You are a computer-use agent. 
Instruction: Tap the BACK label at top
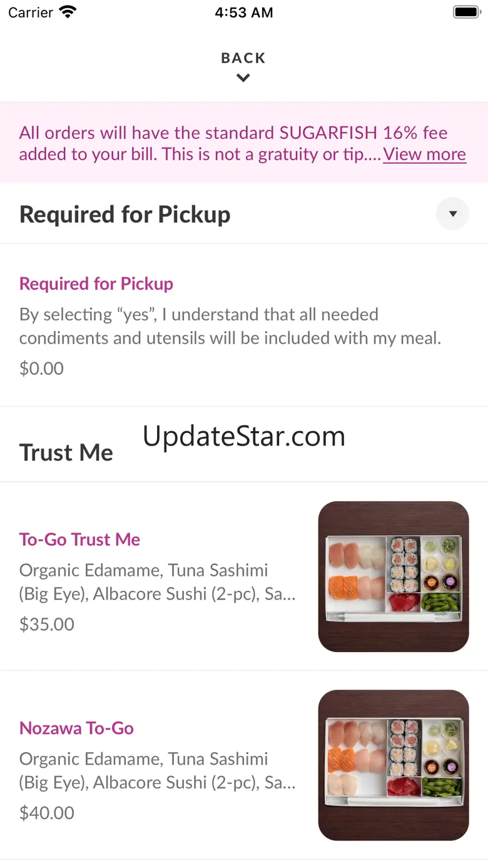point(243,58)
